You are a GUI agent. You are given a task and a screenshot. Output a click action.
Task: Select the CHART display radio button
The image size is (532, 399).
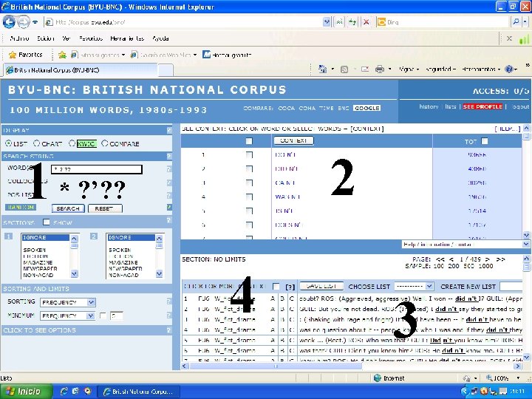[36, 143]
